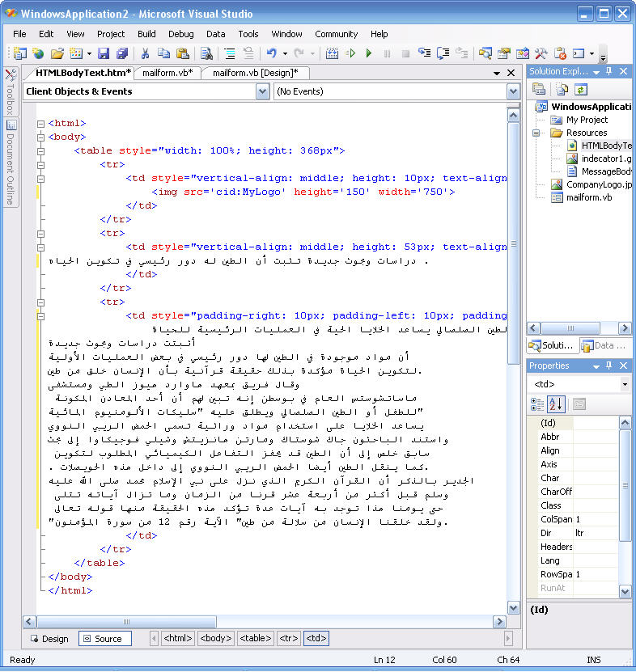Click the Cut scissors icon
Screen dimensions: 636x672
pyautogui.click(x=145, y=53)
